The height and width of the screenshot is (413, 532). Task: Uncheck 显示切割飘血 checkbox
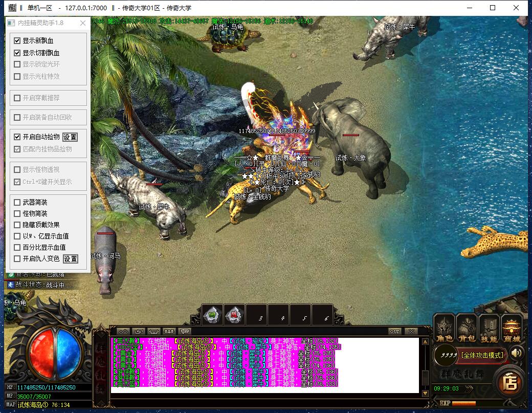17,53
